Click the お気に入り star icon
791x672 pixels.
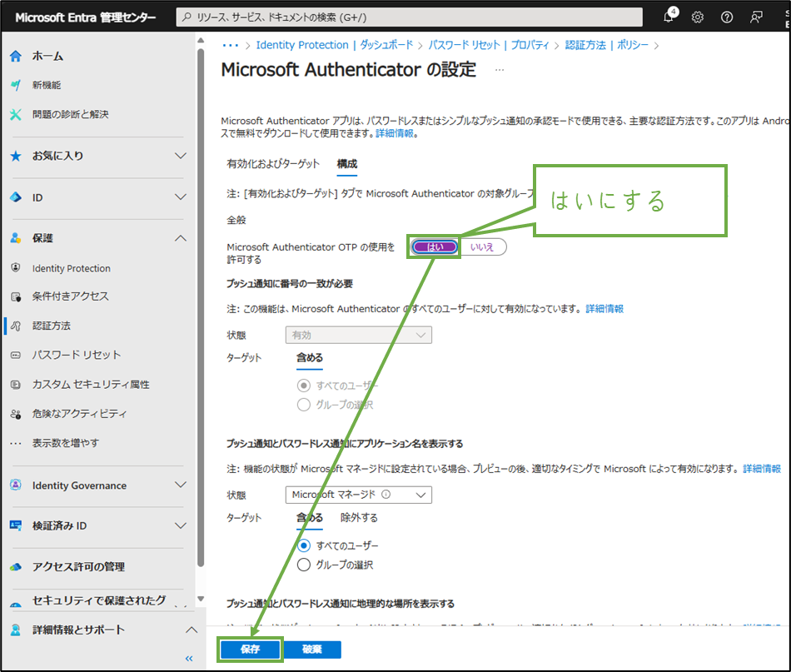(x=16, y=156)
